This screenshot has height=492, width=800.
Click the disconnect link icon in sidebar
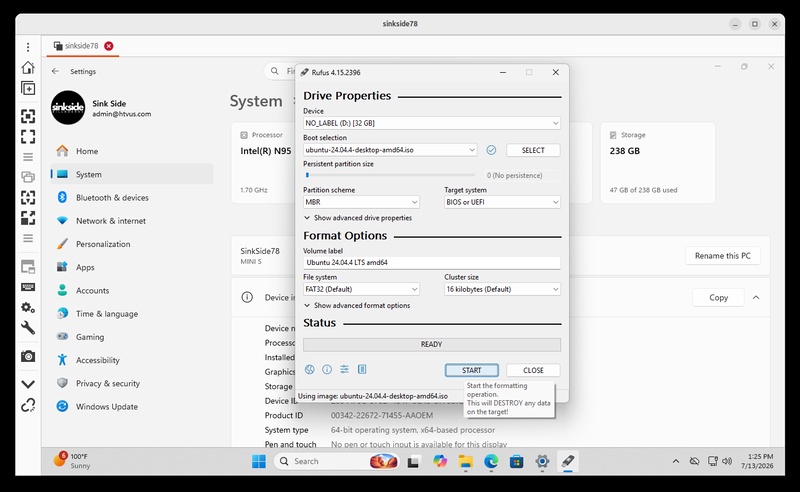pyautogui.click(x=28, y=405)
